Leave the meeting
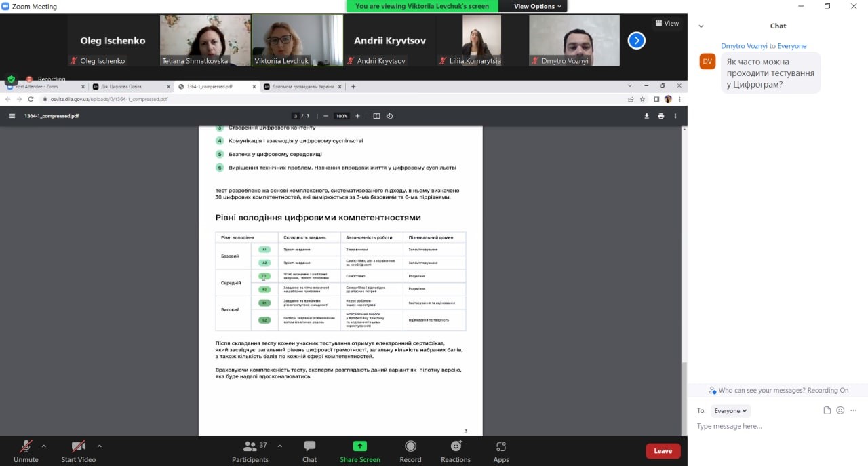 point(663,451)
